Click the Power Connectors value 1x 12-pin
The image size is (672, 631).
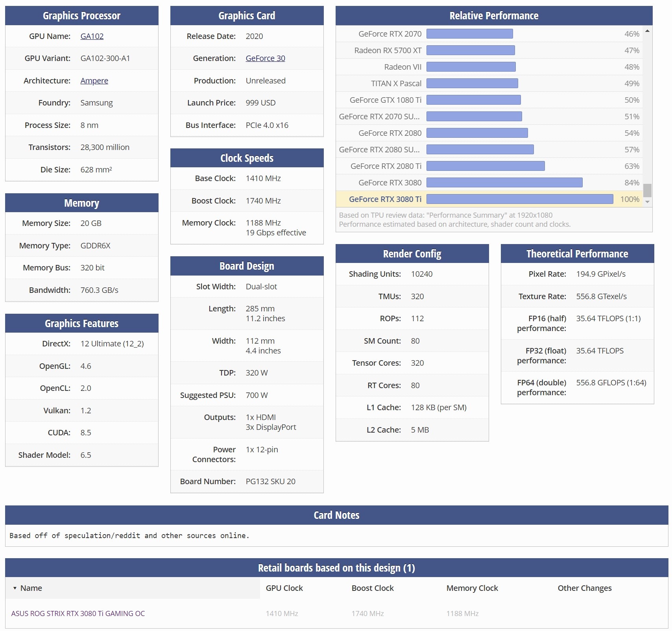tap(262, 450)
